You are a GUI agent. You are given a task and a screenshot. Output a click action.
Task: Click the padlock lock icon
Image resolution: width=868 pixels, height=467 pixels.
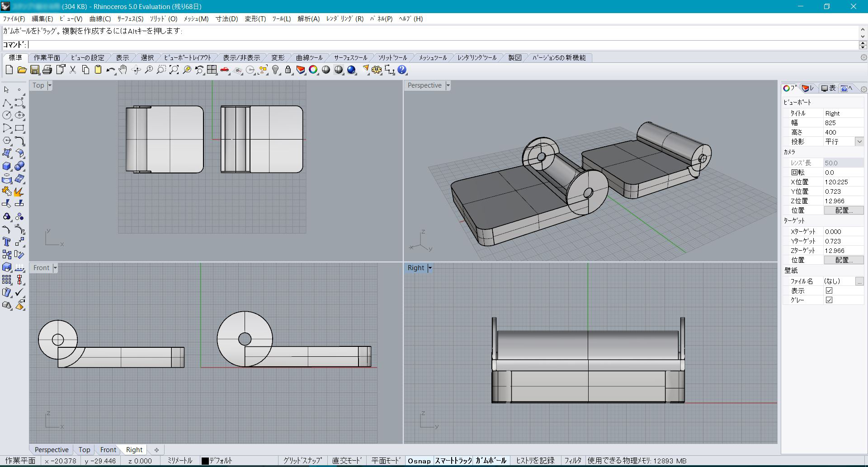tap(288, 70)
